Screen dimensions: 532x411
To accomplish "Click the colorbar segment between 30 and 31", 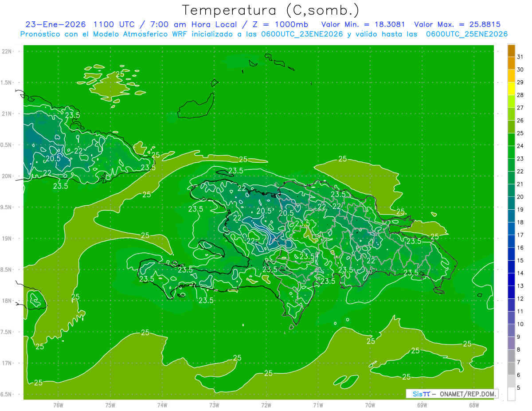I will pyautogui.click(x=511, y=63).
